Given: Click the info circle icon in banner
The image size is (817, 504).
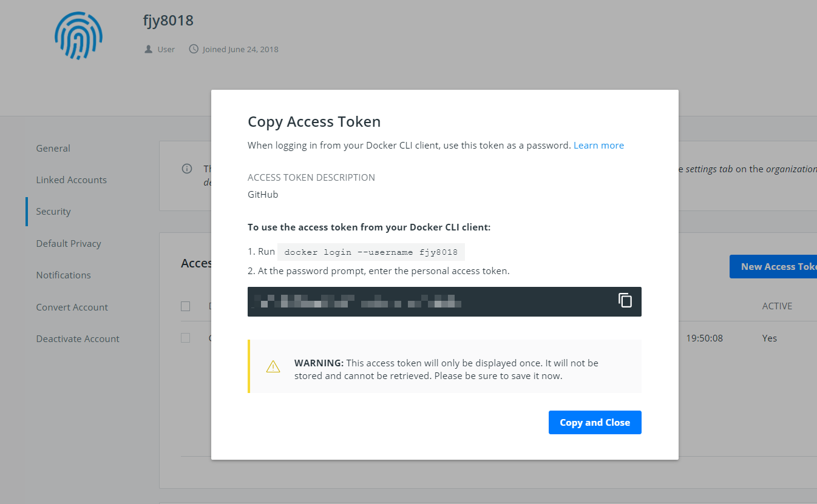Looking at the screenshot, I should [187, 169].
